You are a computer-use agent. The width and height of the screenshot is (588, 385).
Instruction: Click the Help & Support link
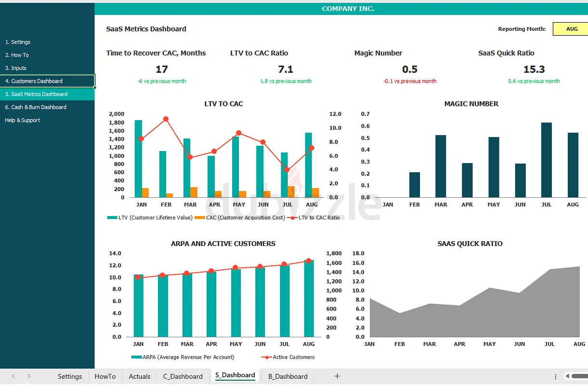[x=23, y=120]
